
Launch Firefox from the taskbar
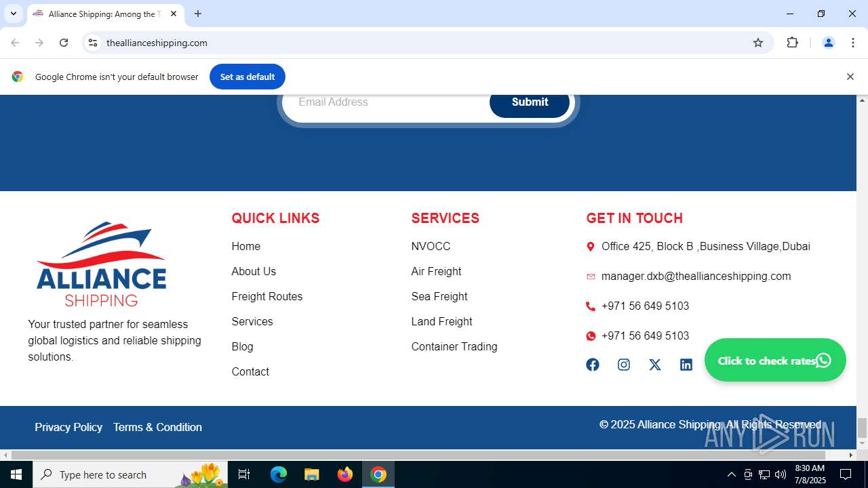click(x=345, y=474)
